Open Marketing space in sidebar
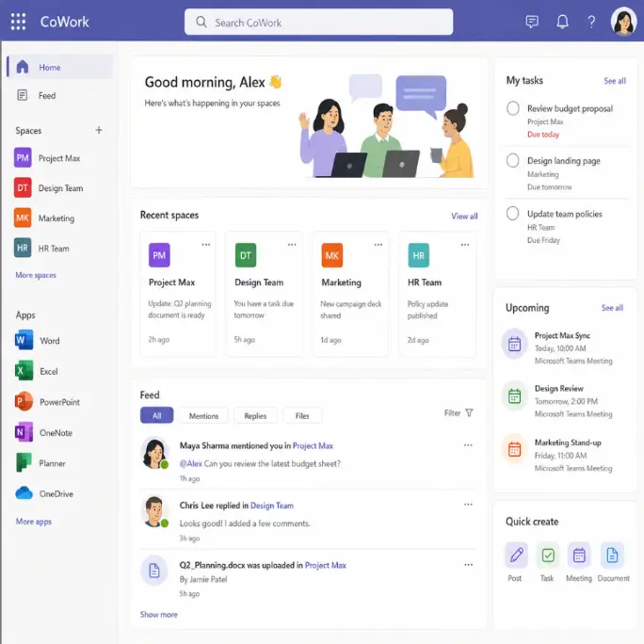Viewport: 644px width, 644px height. click(44, 218)
